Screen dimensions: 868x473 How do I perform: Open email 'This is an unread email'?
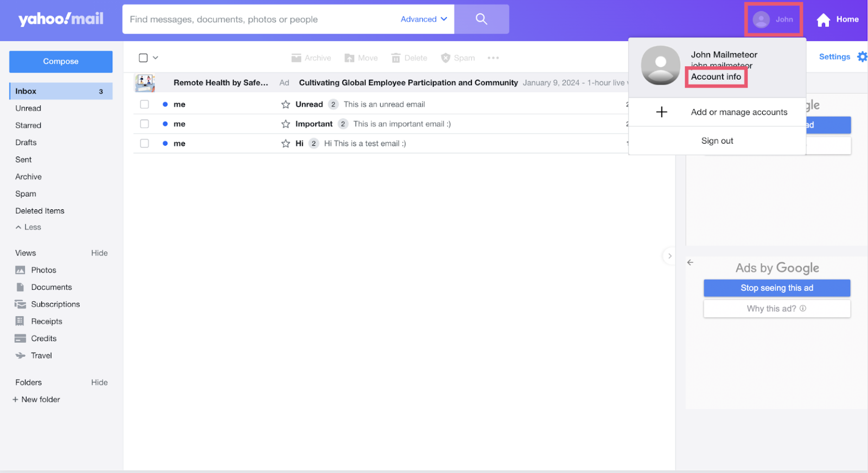coord(384,104)
